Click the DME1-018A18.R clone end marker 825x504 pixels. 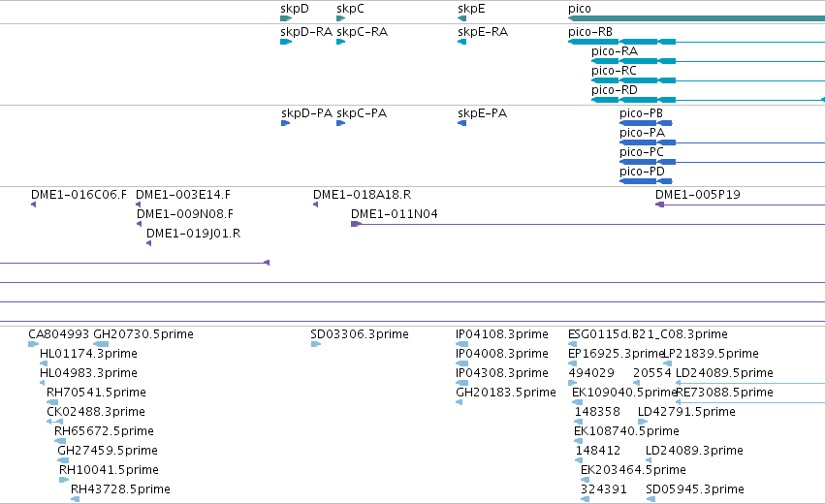(x=316, y=205)
